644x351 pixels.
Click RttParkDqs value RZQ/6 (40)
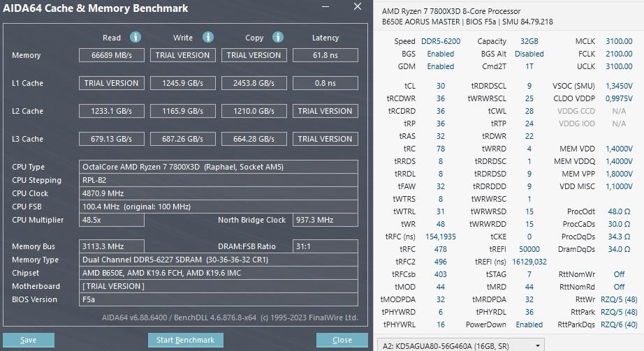pos(619,324)
